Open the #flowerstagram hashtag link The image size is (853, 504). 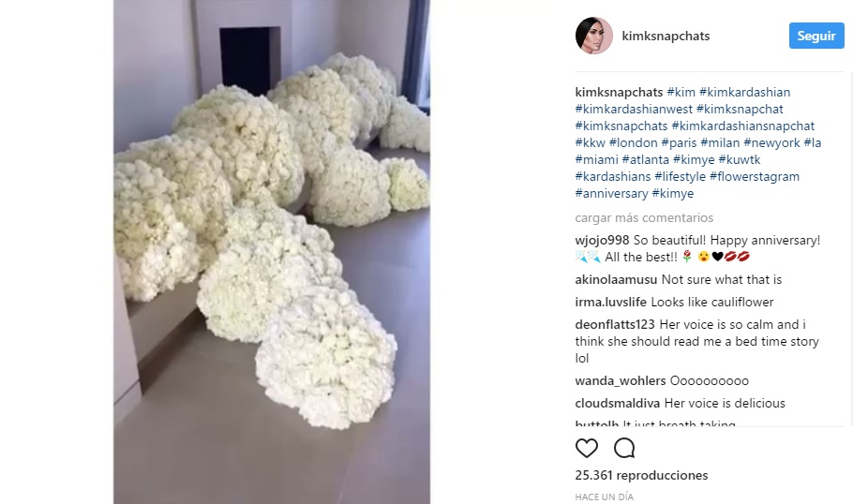coord(755,176)
